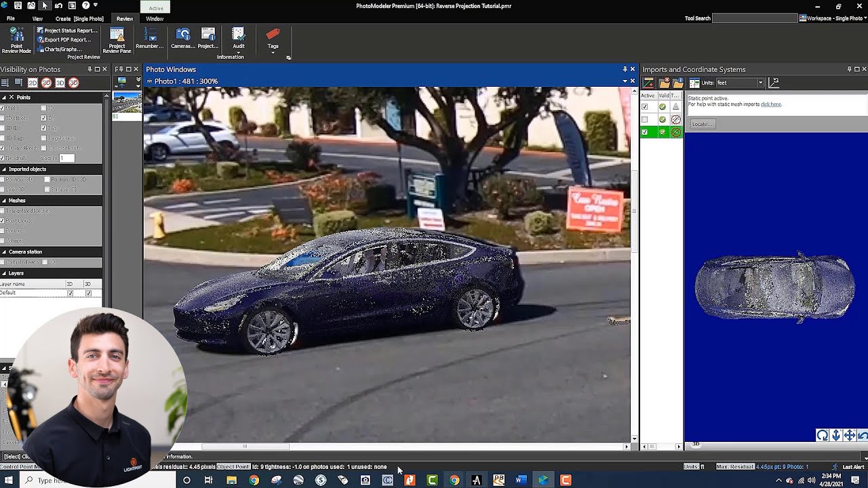Open the Audit dropdown
868x488 pixels.
coord(239,39)
